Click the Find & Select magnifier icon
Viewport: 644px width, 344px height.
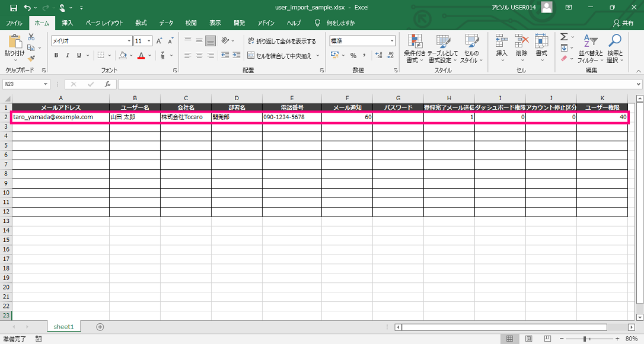pos(615,42)
